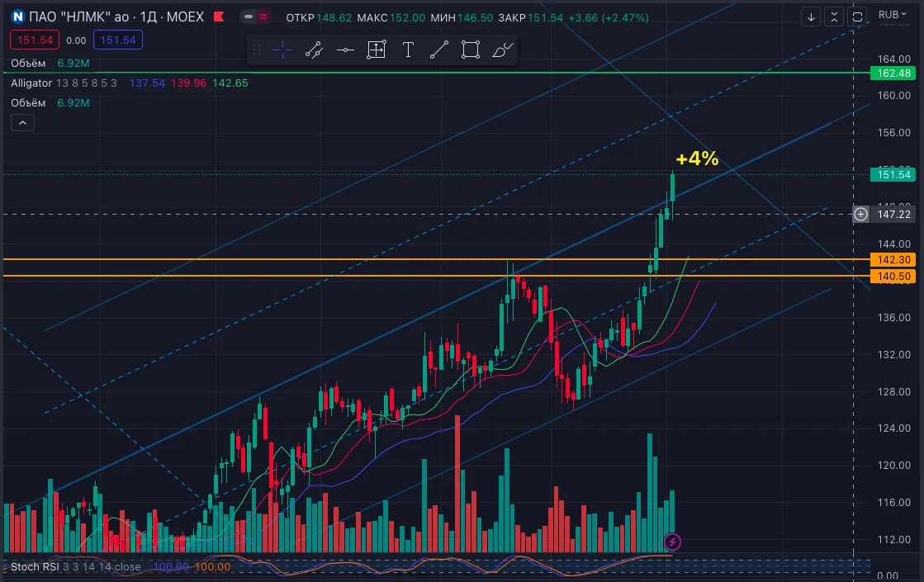Click the fullscreen frame button
924x582 pixels.
click(857, 17)
